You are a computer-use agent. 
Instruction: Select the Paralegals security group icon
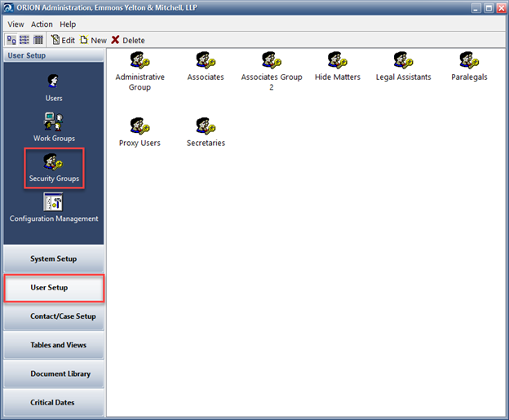[x=469, y=67]
